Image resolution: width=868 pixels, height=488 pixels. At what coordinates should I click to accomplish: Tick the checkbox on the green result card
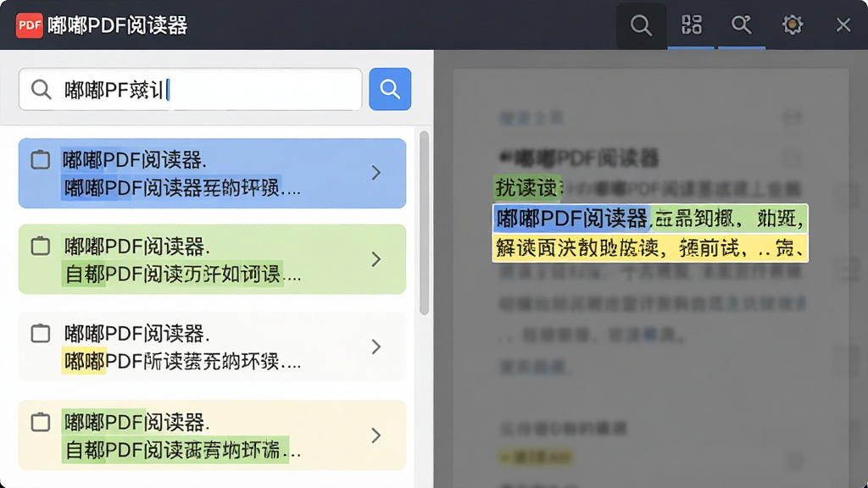[x=41, y=247]
